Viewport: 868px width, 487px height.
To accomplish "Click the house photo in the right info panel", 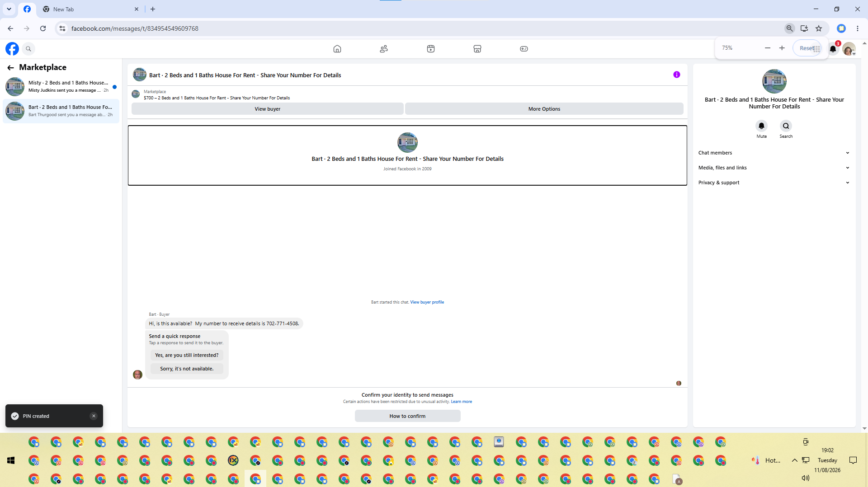I will pyautogui.click(x=774, y=81).
